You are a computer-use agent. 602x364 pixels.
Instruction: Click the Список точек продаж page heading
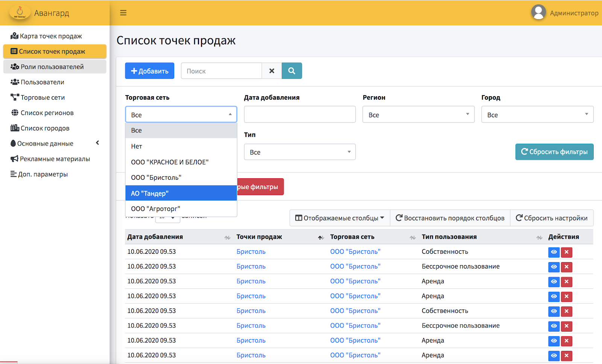pos(176,40)
